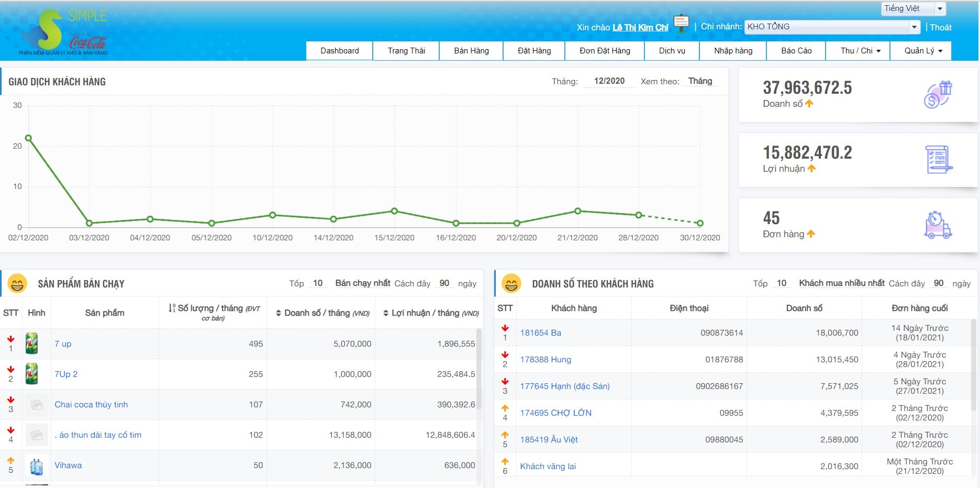This screenshot has width=980, height=488.
Task: Open the Báo Cáo tab
Action: pos(796,51)
